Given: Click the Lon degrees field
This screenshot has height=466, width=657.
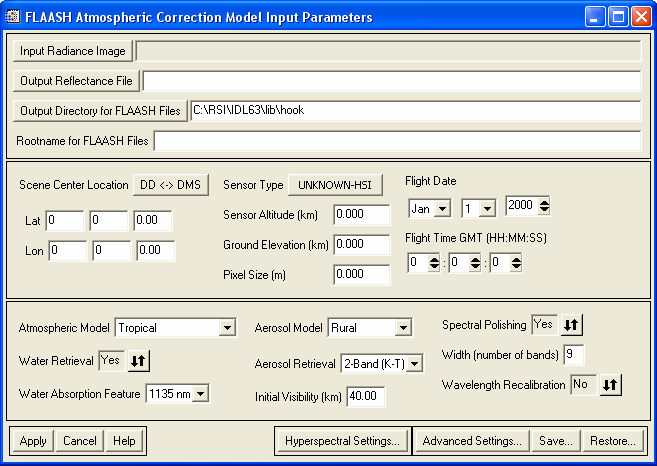Looking at the screenshot, I should pos(68,251).
